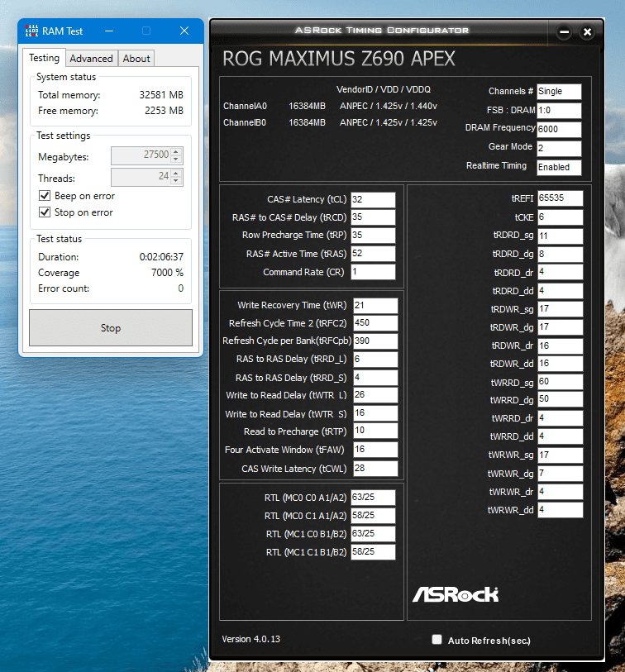This screenshot has width=625, height=672.
Task: Click the tWRWR_dd value field
Action: coord(561,510)
